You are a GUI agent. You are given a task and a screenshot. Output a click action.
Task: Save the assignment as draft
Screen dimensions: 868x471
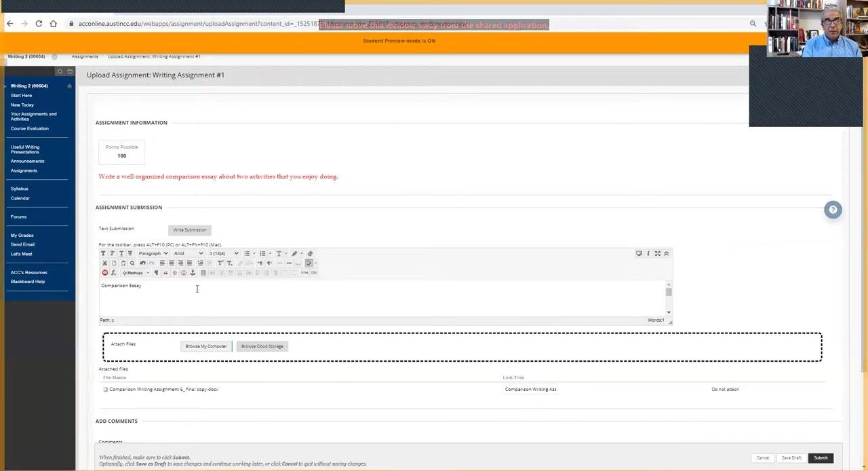[791, 458]
